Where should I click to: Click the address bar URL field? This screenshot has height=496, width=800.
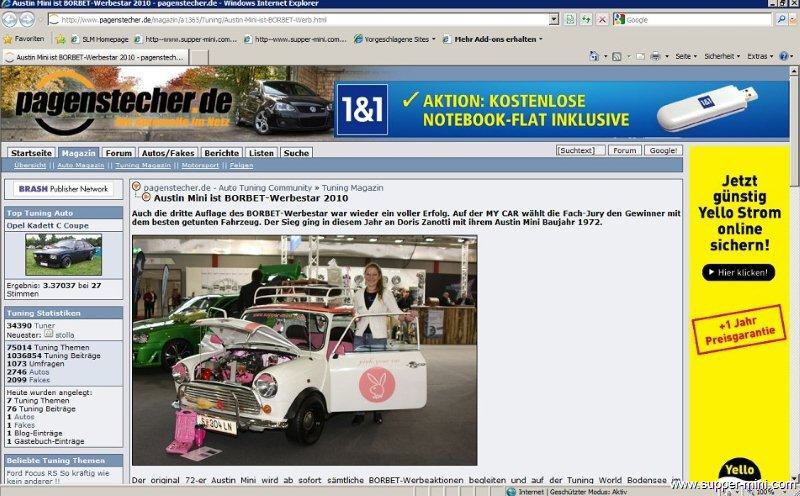coord(299,19)
